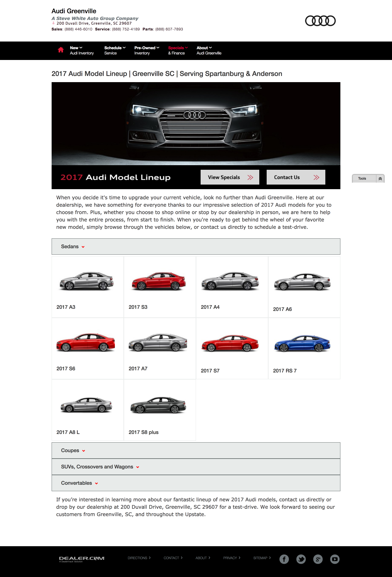This screenshot has width=392, height=577.
Task: Expand the Coupes section
Action: coord(196,451)
